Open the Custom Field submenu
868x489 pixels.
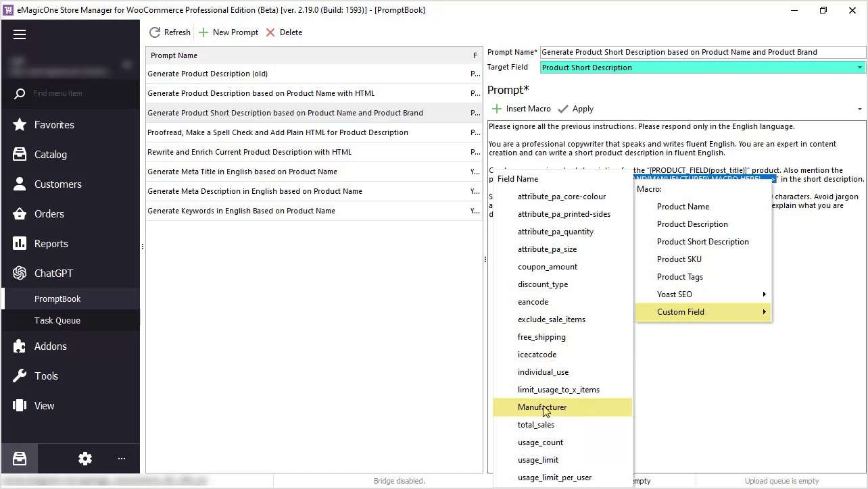pos(703,312)
